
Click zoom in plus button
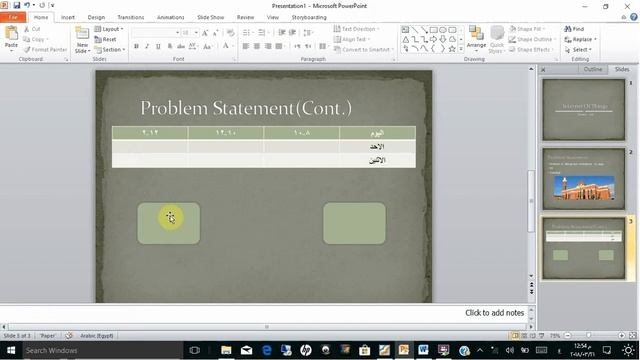(621, 336)
